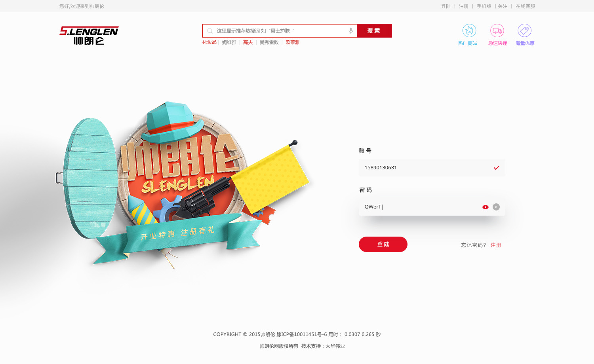Image resolution: width=594 pixels, height=364 pixels.
Task: Open the red 注册 link beside forgot password
Action: (496, 245)
